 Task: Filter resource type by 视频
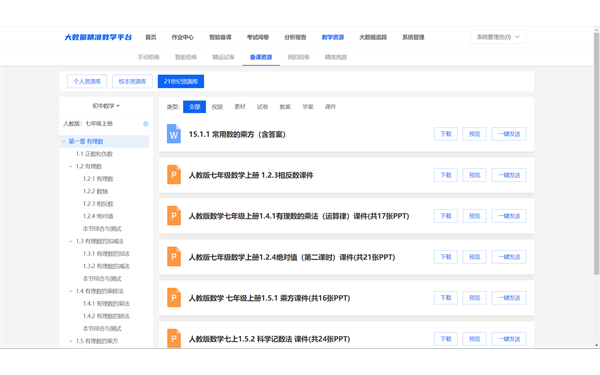pyautogui.click(x=217, y=107)
